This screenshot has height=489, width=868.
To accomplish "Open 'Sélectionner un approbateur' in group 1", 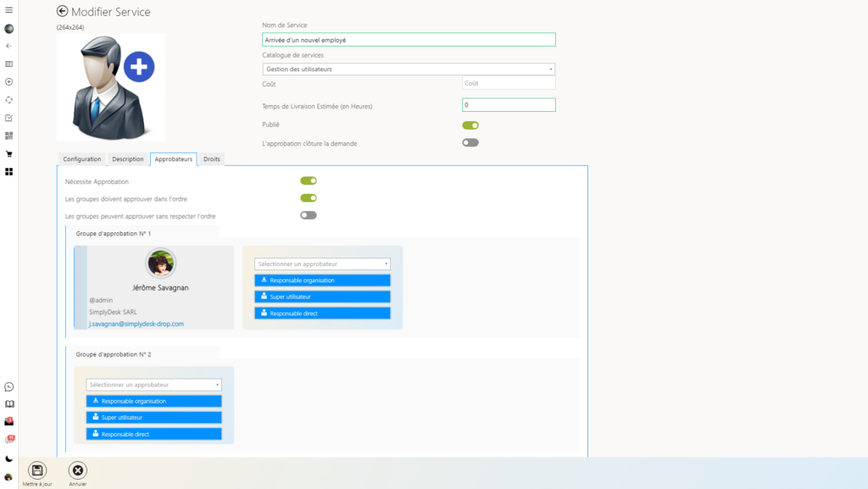I will [322, 264].
